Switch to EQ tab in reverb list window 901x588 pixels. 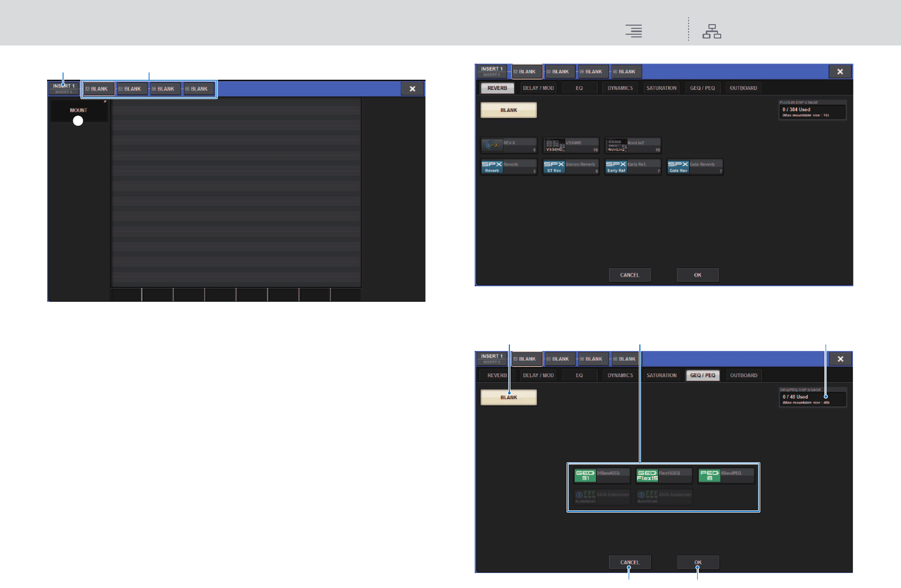[x=579, y=88]
